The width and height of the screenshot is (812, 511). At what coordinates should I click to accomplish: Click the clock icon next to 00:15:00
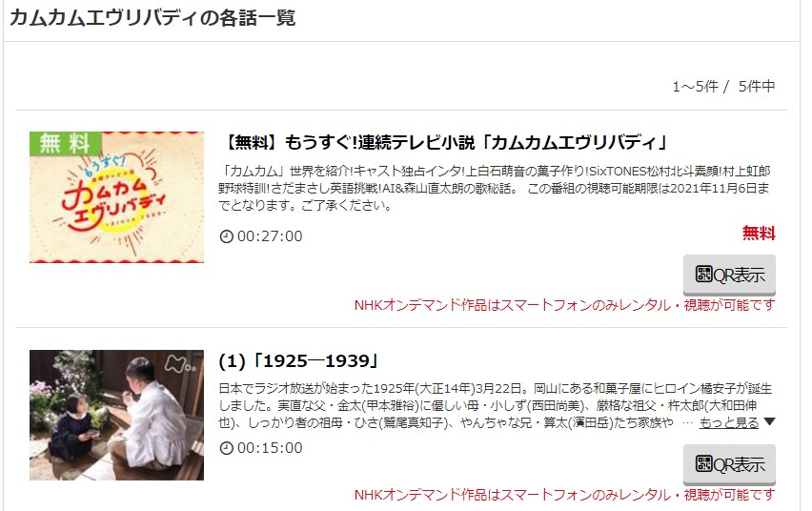click(x=226, y=448)
